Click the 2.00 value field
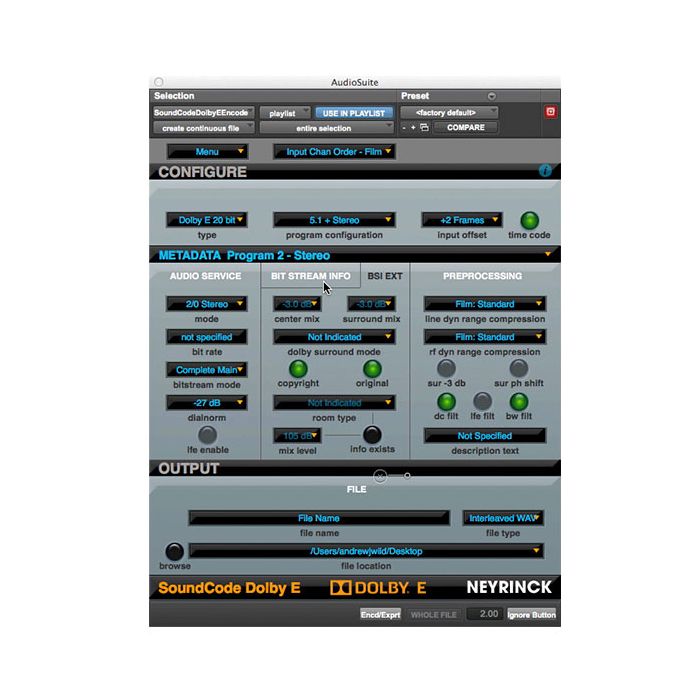The image size is (700, 700). coord(484,614)
